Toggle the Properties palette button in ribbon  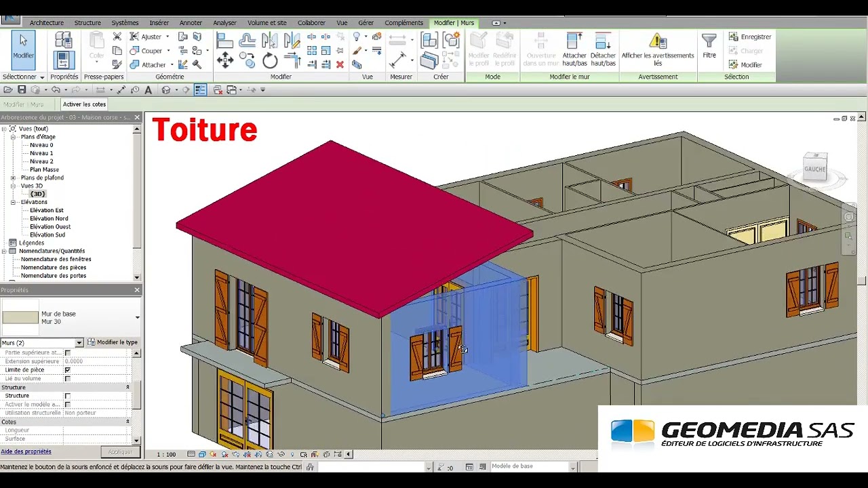click(x=63, y=60)
